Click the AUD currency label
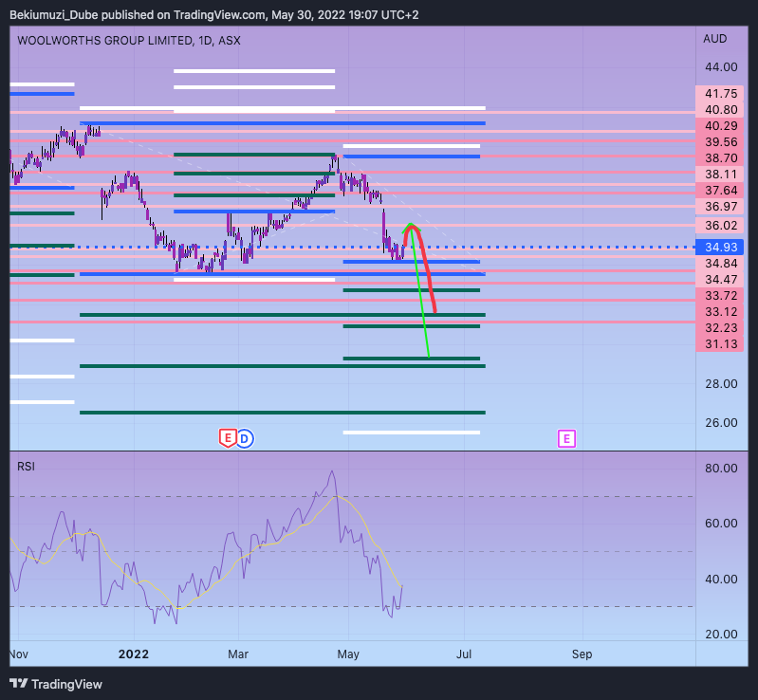758x700 pixels. pos(715,39)
